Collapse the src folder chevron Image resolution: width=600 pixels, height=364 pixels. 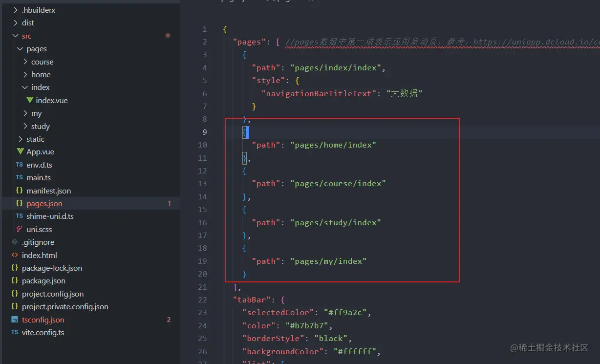pyautogui.click(x=16, y=36)
